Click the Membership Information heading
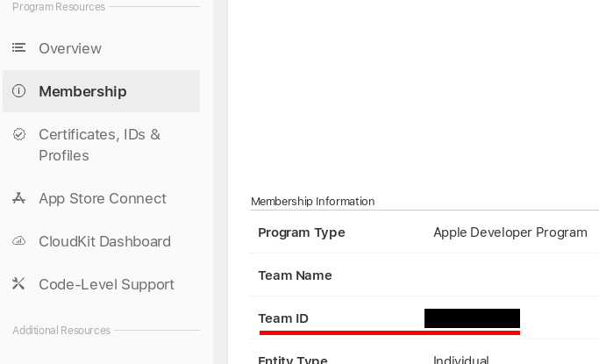This screenshot has width=599, height=364. coord(313,202)
